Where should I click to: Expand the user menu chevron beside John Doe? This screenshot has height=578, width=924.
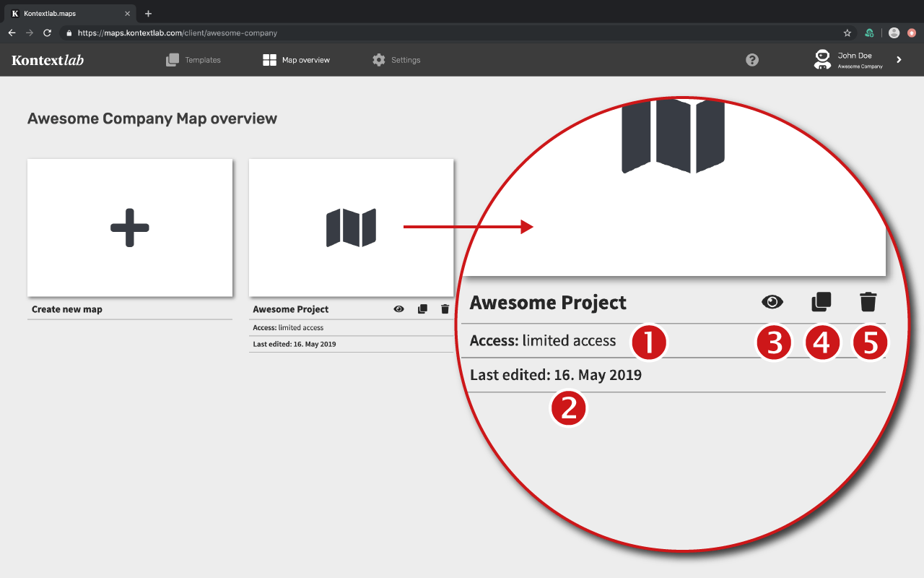tap(899, 60)
